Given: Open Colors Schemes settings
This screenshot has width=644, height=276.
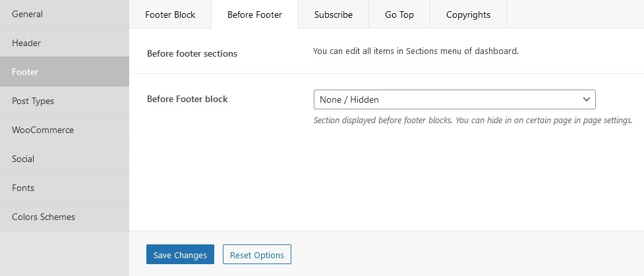Looking at the screenshot, I should tap(65, 217).
